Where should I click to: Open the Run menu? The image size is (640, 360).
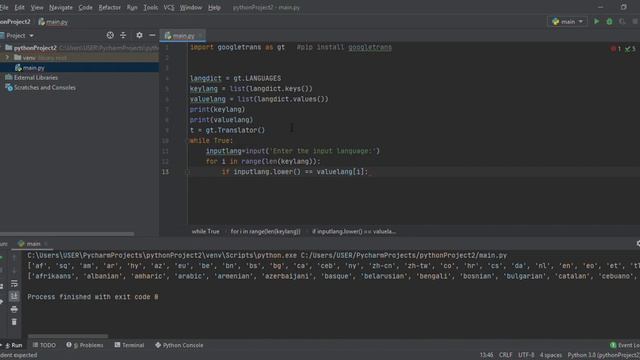[132, 7]
